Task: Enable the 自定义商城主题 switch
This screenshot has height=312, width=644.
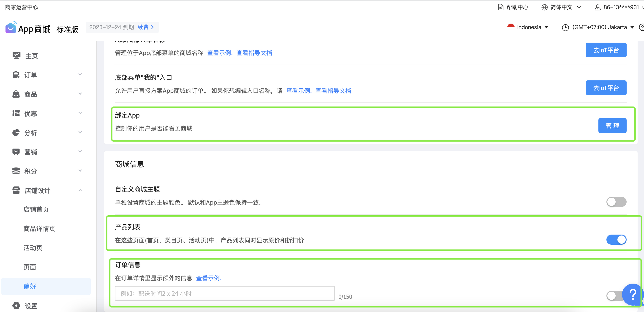Action: click(x=616, y=202)
